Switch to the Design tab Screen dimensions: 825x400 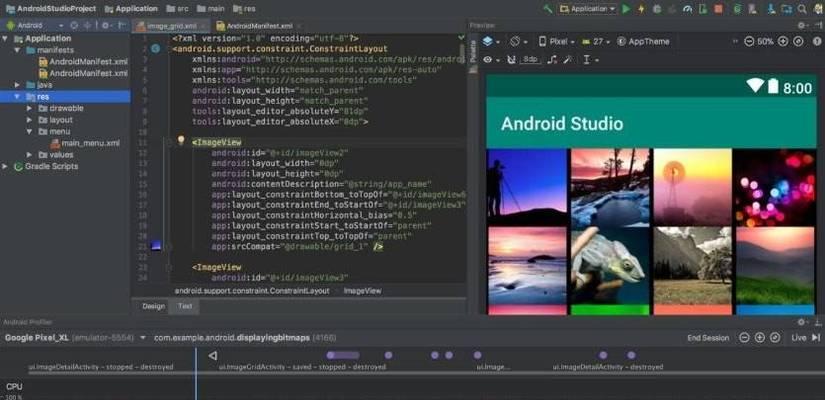[x=154, y=306]
